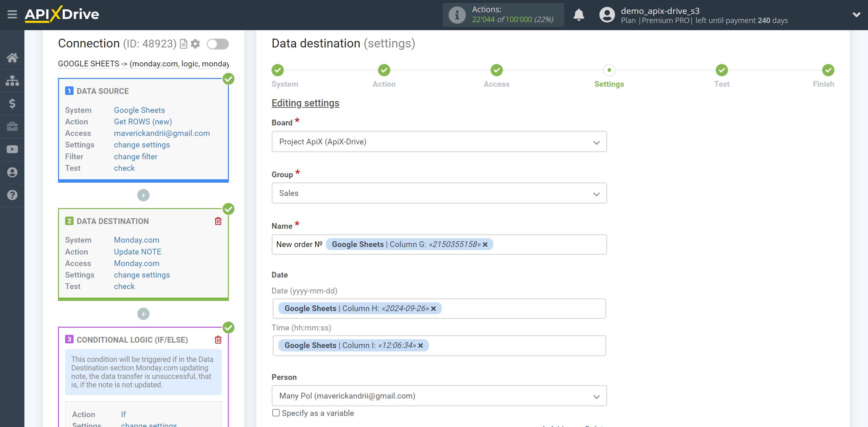Open connection notes document icon
This screenshot has height=427, width=868.
coord(183,44)
